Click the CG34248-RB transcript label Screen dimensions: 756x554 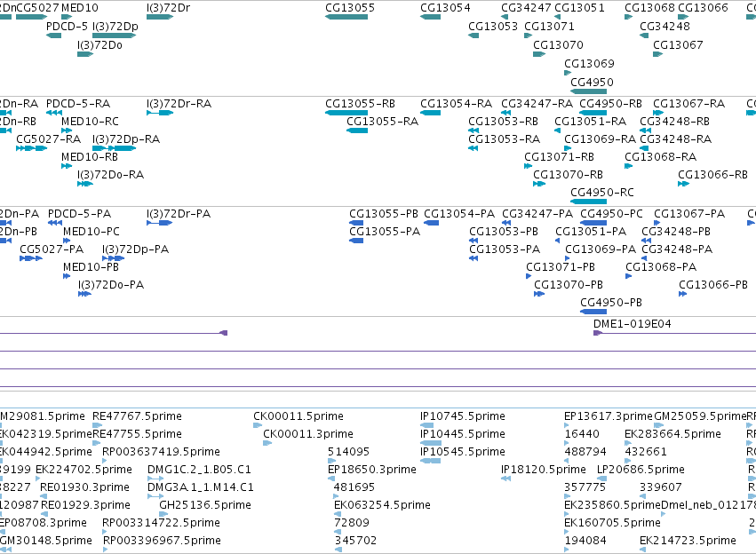[x=674, y=122]
